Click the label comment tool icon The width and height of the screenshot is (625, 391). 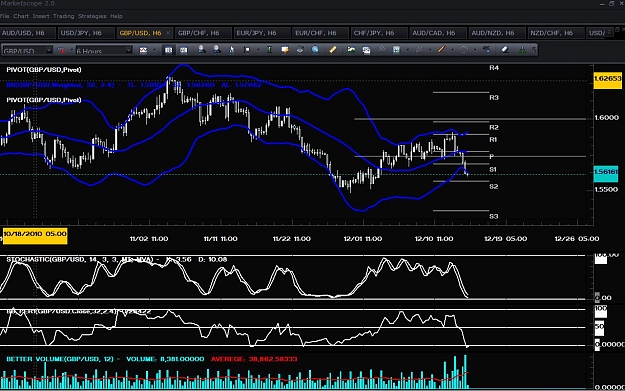tap(285, 50)
